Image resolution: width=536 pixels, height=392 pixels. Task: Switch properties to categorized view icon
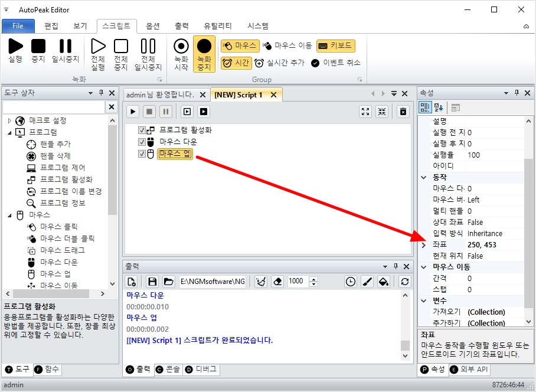(425, 107)
